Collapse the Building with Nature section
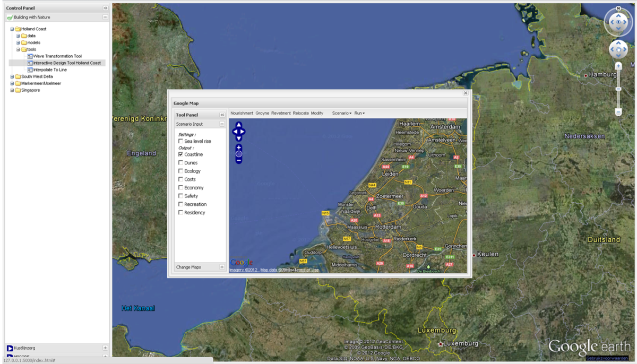The height and width of the screenshot is (364, 637). point(105,18)
